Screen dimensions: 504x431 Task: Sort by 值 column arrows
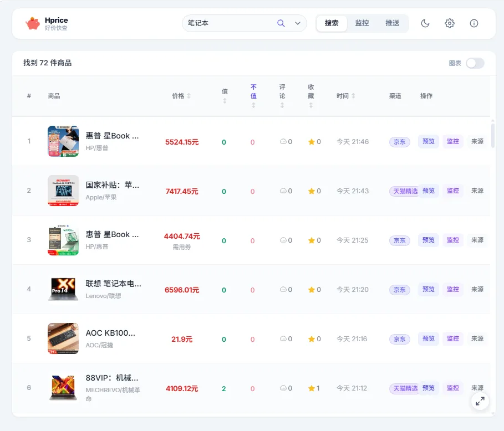click(x=225, y=101)
